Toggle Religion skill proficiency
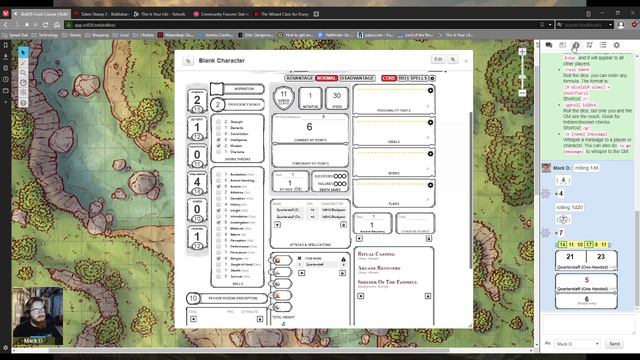 click(218, 258)
